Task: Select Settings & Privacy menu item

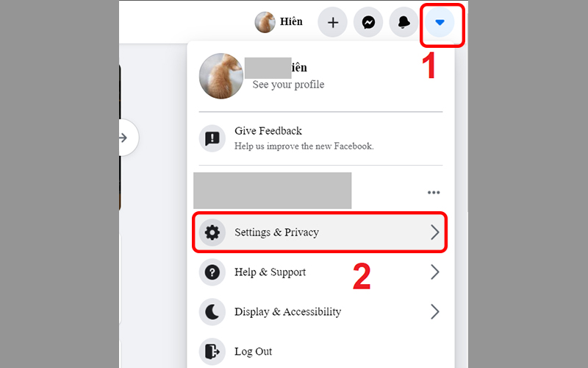Action: (x=320, y=233)
